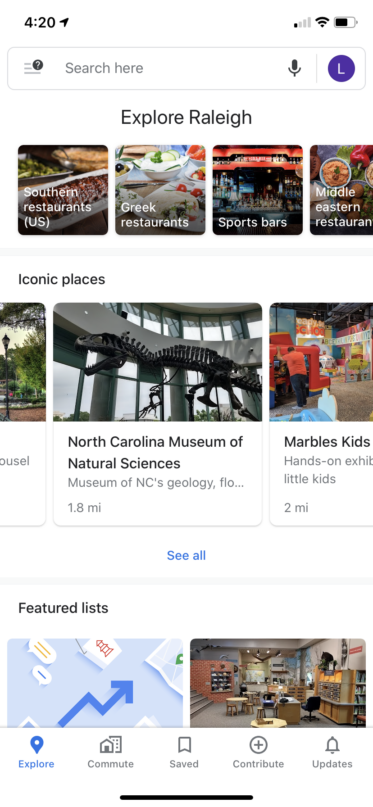
Task: Tap the Contribute plus circle icon
Action: click(x=258, y=745)
